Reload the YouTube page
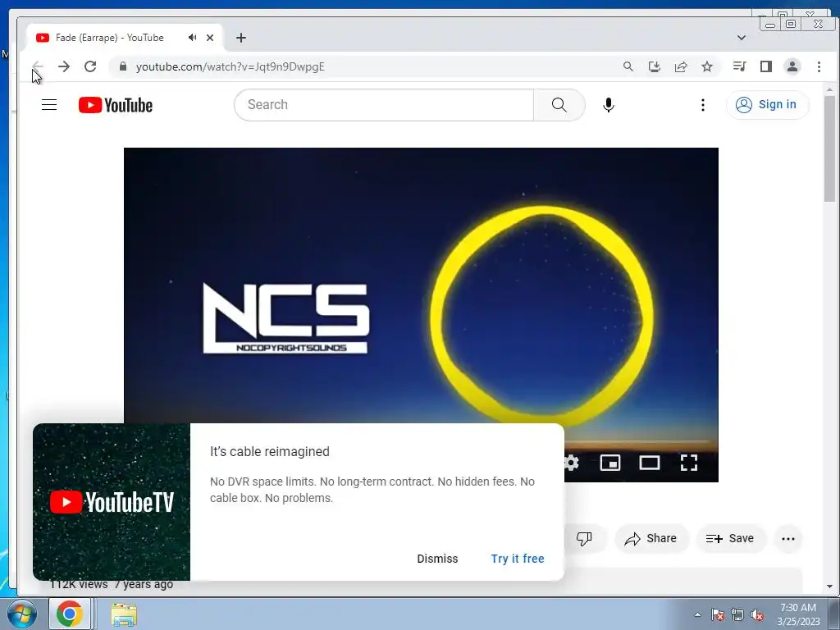Viewport: 840px width, 630px height. [90, 66]
